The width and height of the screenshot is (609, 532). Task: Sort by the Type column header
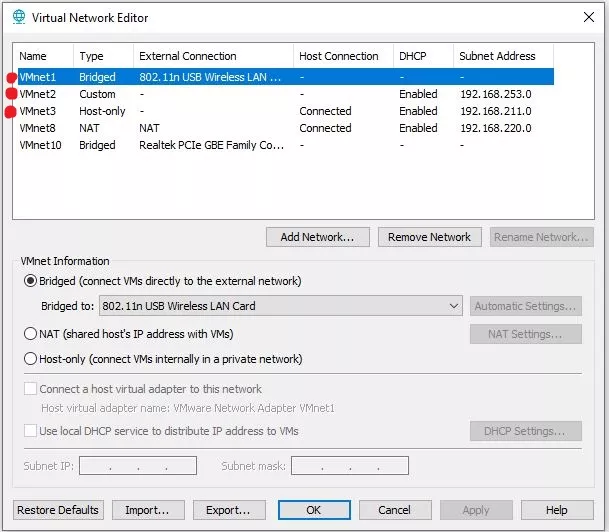pos(103,56)
